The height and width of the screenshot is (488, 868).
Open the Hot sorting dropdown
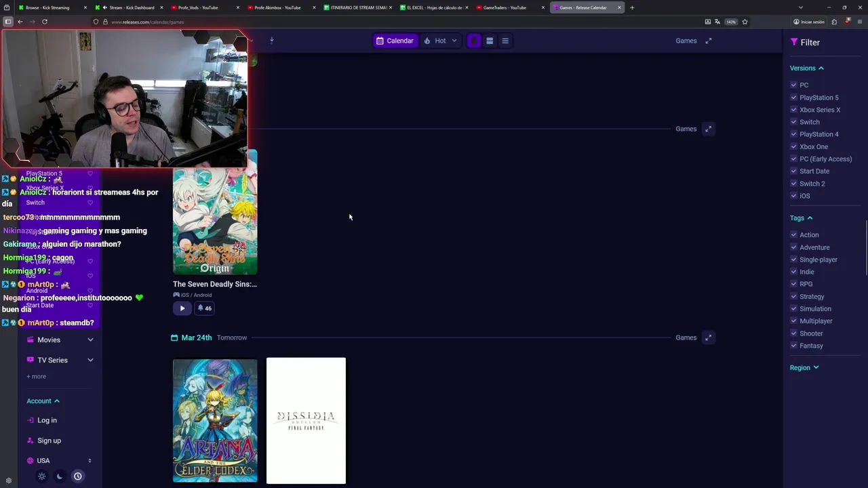441,41
